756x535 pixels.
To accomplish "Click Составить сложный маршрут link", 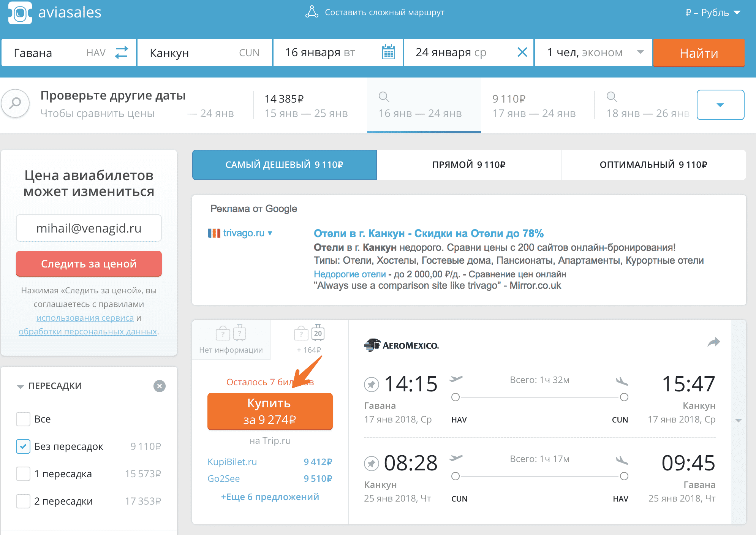I will (x=384, y=13).
